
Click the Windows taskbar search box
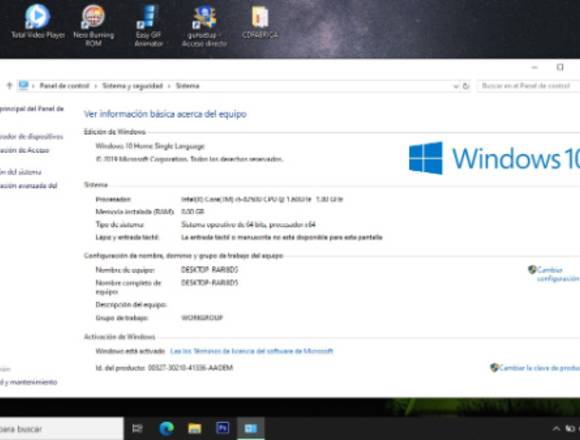[x=61, y=429]
